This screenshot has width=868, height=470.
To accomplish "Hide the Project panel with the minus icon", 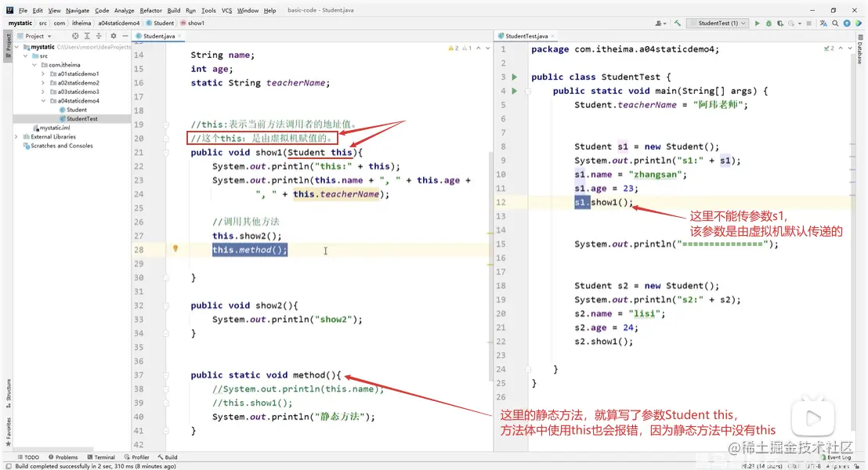I will (x=125, y=36).
